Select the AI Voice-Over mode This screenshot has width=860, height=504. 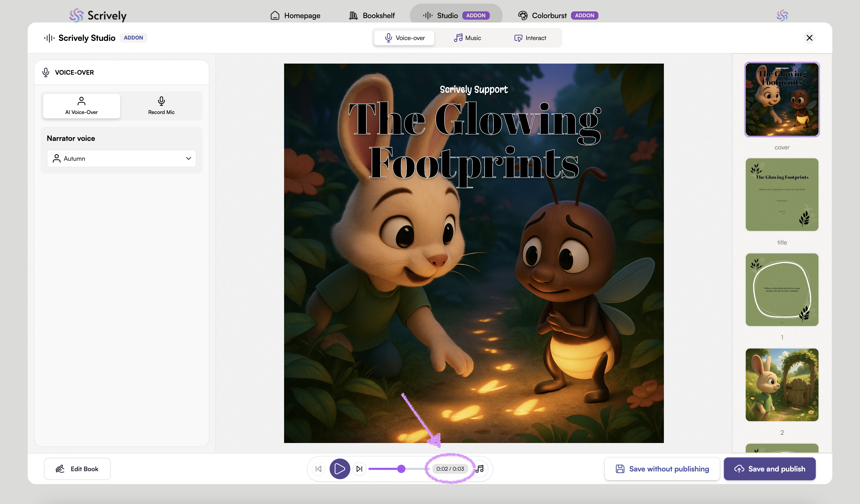coord(81,106)
